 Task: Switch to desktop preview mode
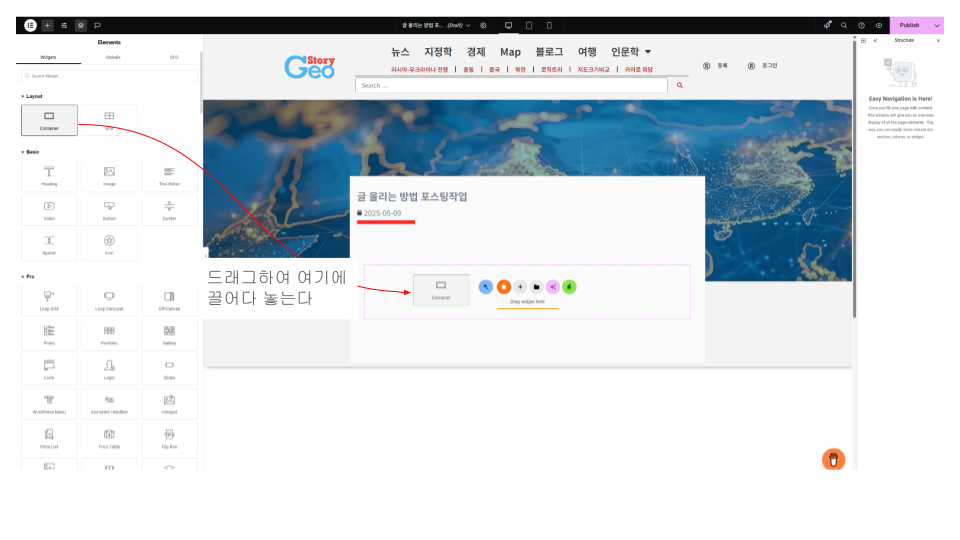tap(508, 25)
